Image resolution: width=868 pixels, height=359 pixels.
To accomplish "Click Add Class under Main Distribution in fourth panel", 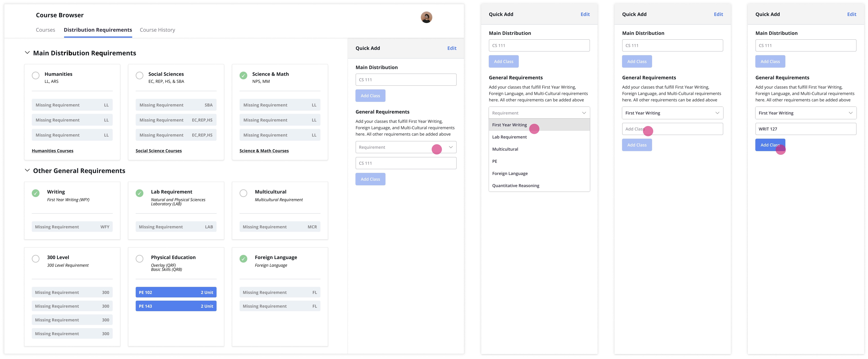I will pos(770,61).
